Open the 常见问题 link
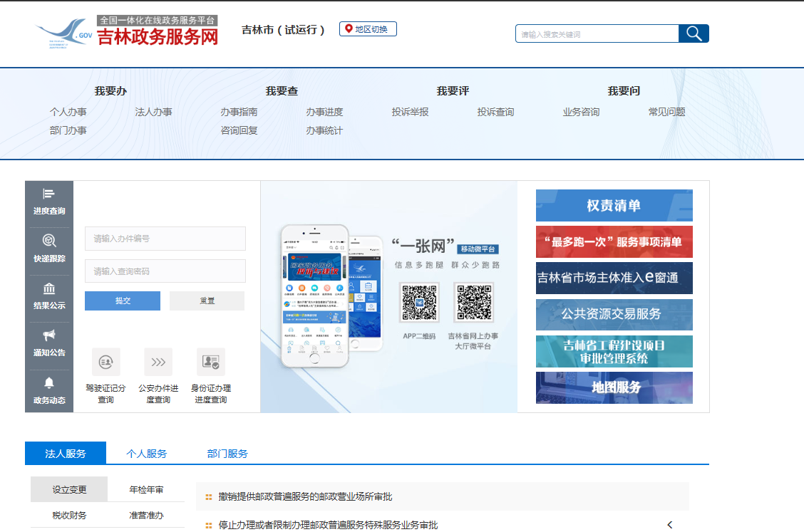Viewport: 804px width, 532px height. (x=666, y=112)
